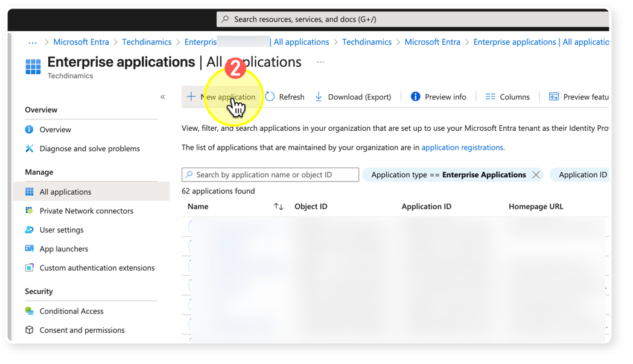Click the Preview features window icon
The height and width of the screenshot is (364, 633).
(554, 97)
